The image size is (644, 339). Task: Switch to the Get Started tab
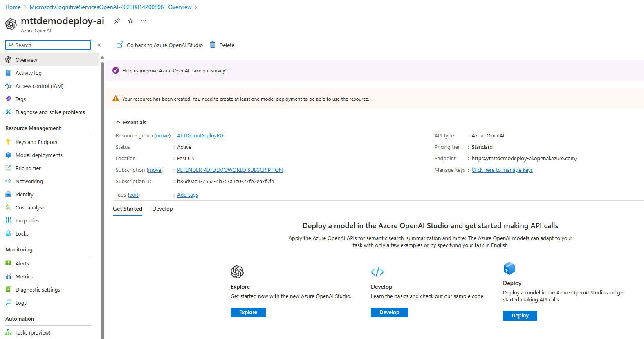(128, 209)
